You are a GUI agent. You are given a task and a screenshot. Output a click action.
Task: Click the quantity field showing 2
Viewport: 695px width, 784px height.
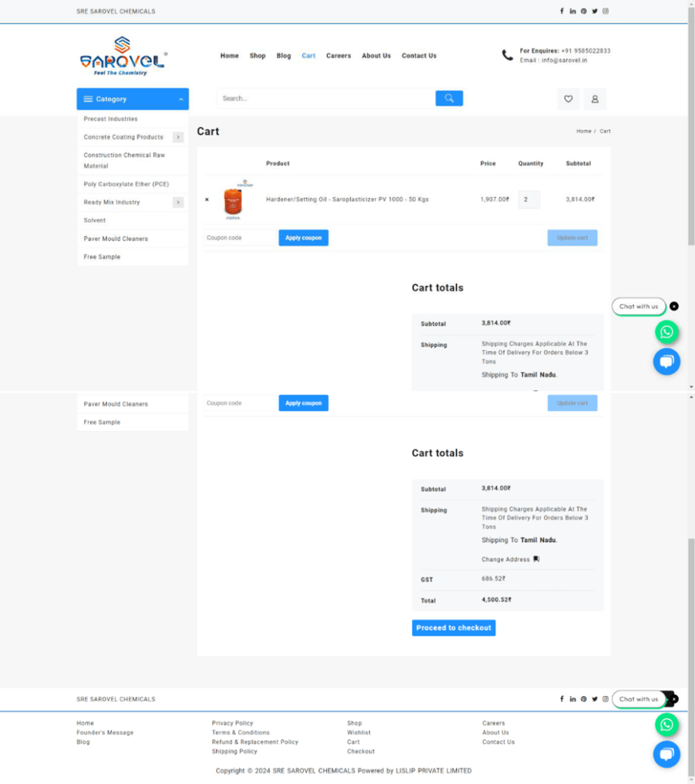(x=529, y=200)
